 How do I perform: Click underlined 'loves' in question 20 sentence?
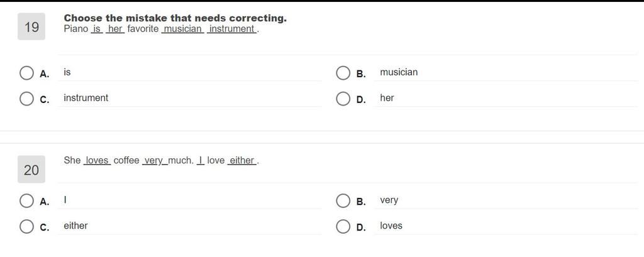97,160
